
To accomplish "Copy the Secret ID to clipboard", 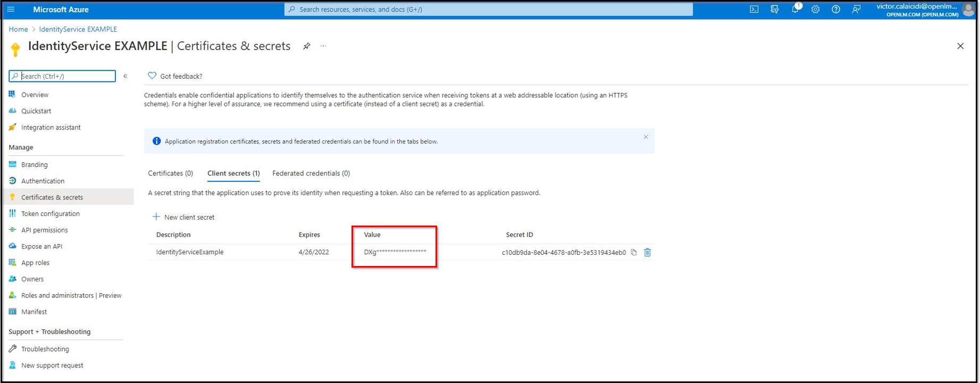I will pyautogui.click(x=634, y=253).
